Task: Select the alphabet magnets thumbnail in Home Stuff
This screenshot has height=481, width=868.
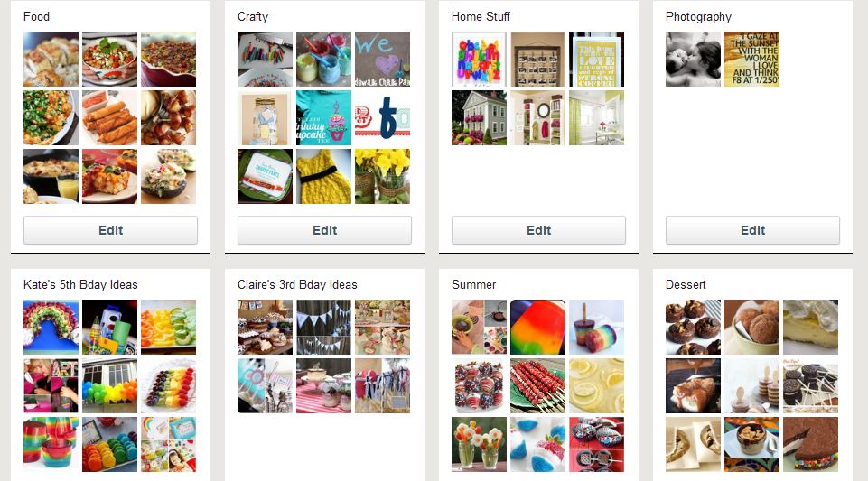Action: coord(479,60)
